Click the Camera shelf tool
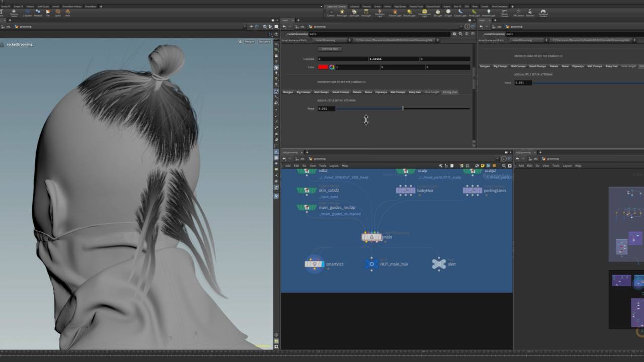The height and width of the screenshot is (362, 644). click(x=331, y=12)
